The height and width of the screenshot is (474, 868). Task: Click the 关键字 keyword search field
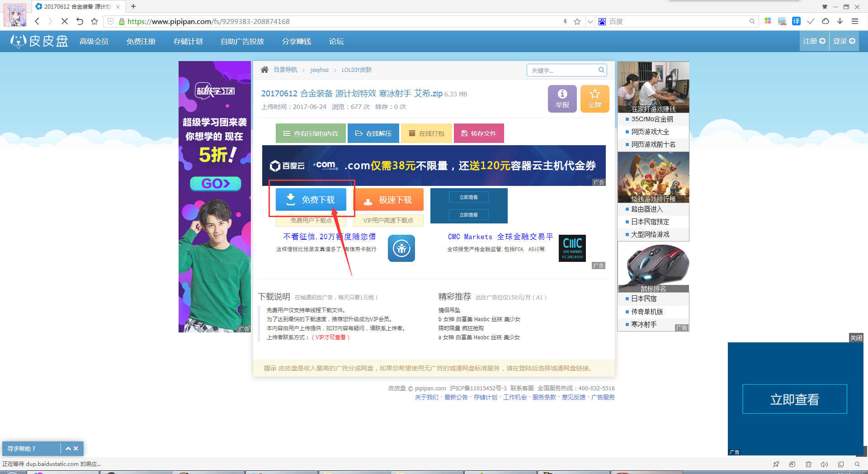(x=562, y=71)
